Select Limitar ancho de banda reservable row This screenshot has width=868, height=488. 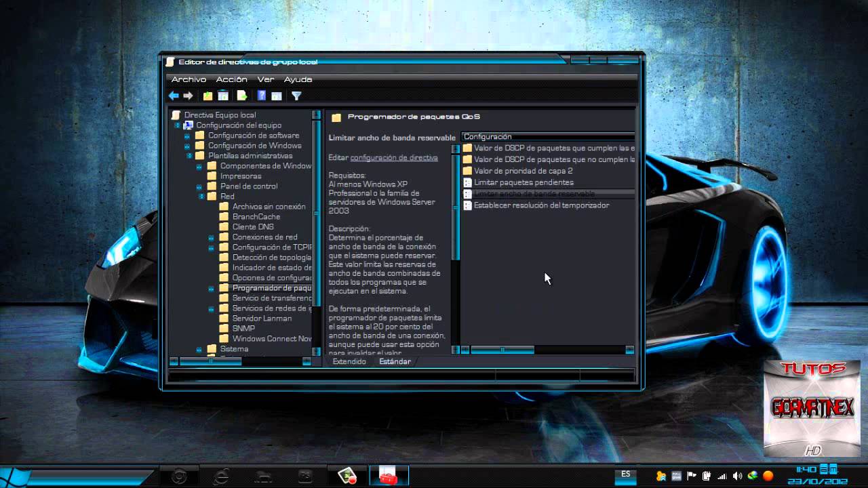(x=548, y=194)
